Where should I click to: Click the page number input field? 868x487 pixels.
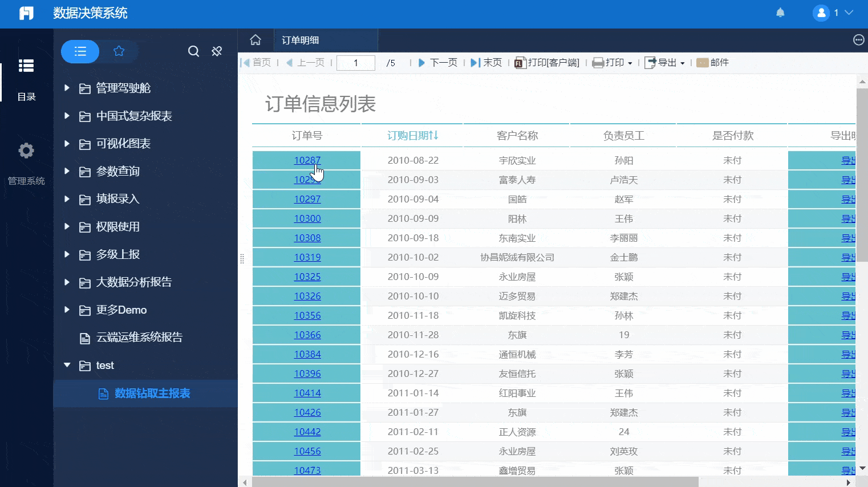pyautogui.click(x=356, y=63)
